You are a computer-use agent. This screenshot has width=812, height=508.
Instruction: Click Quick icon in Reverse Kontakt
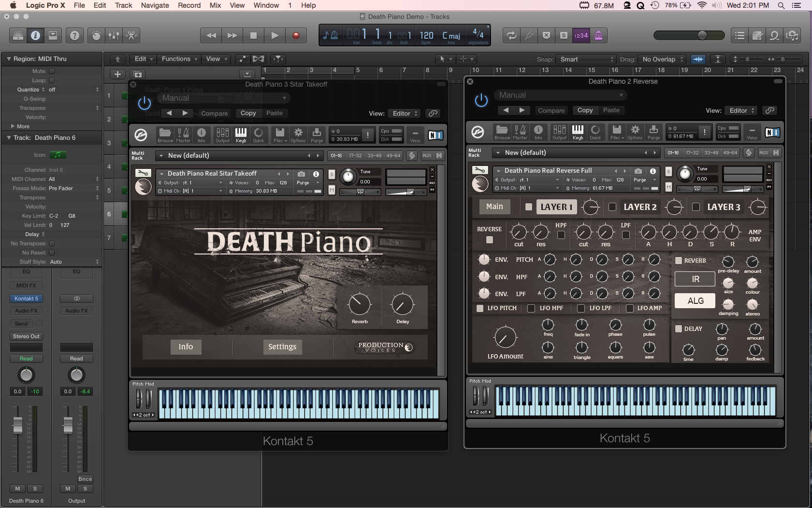[x=595, y=132]
